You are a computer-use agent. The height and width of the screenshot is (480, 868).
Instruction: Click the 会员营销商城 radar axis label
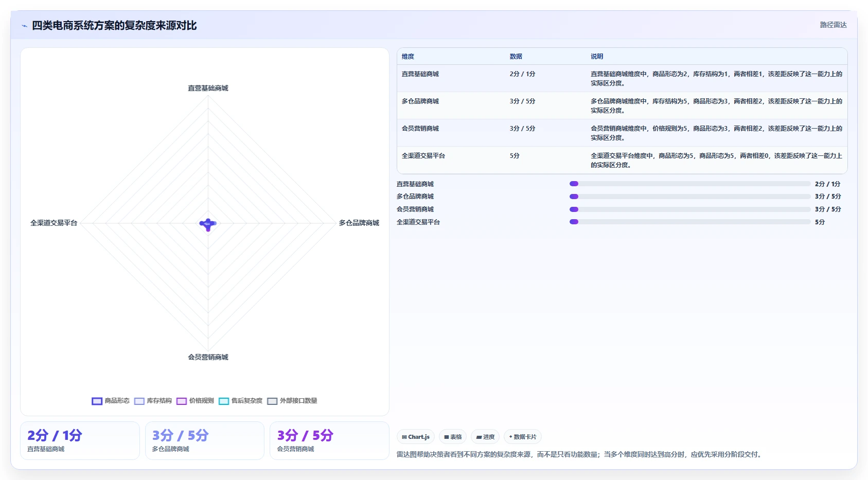[x=208, y=358]
